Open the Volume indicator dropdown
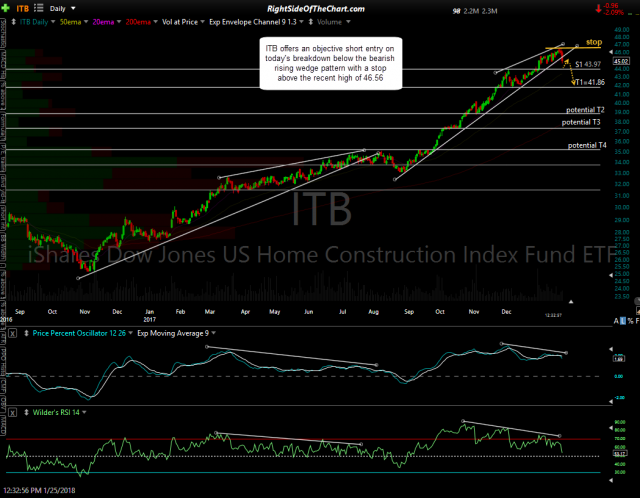Screen dimensions: 640x498 click(333, 22)
